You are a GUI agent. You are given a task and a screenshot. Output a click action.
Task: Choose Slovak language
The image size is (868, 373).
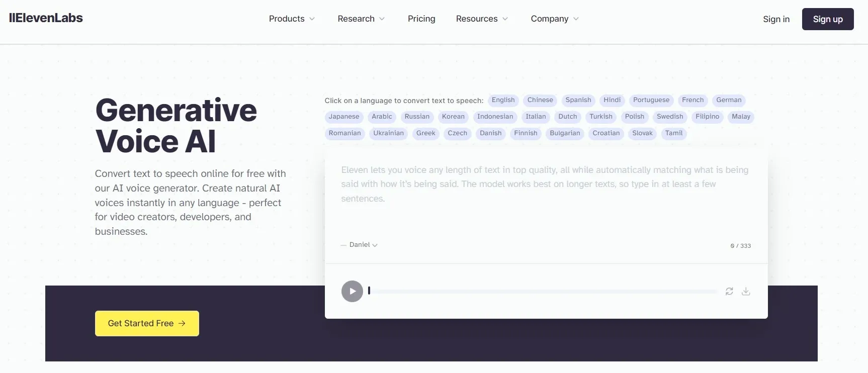coord(642,133)
